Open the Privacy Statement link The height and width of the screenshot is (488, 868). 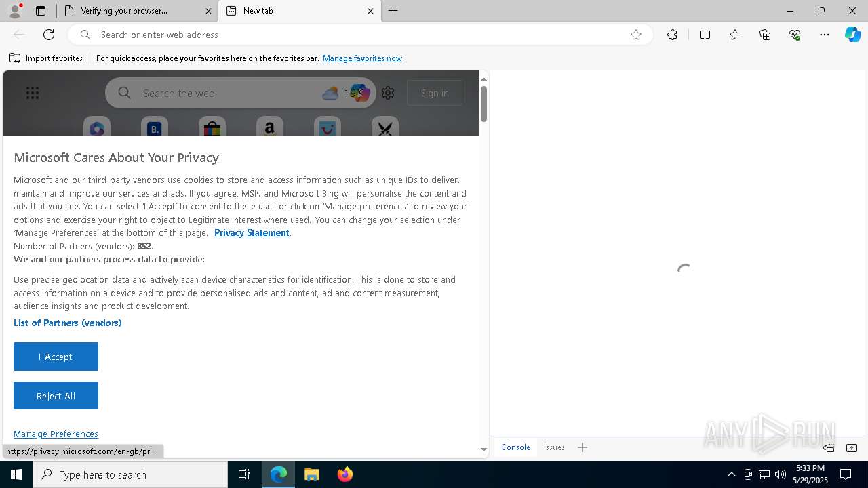click(x=252, y=232)
